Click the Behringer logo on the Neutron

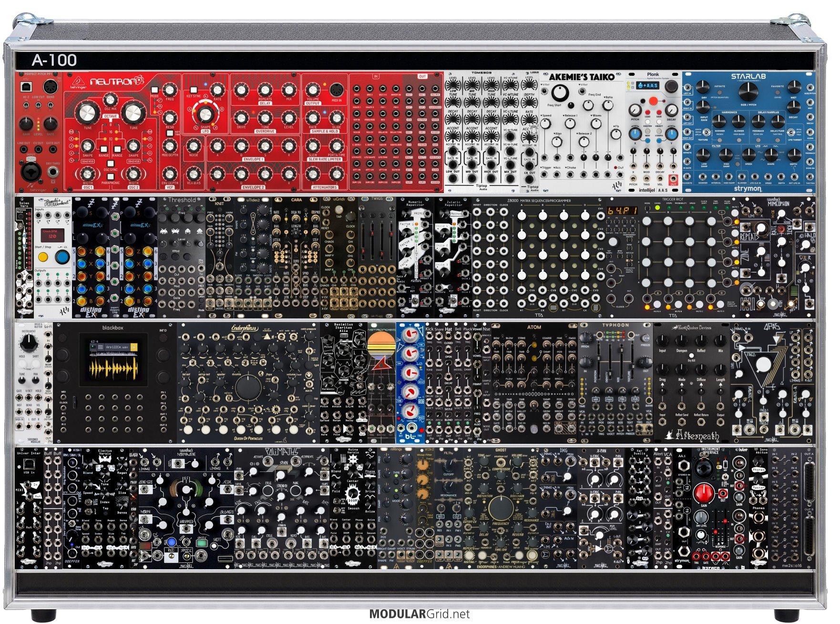[77, 82]
